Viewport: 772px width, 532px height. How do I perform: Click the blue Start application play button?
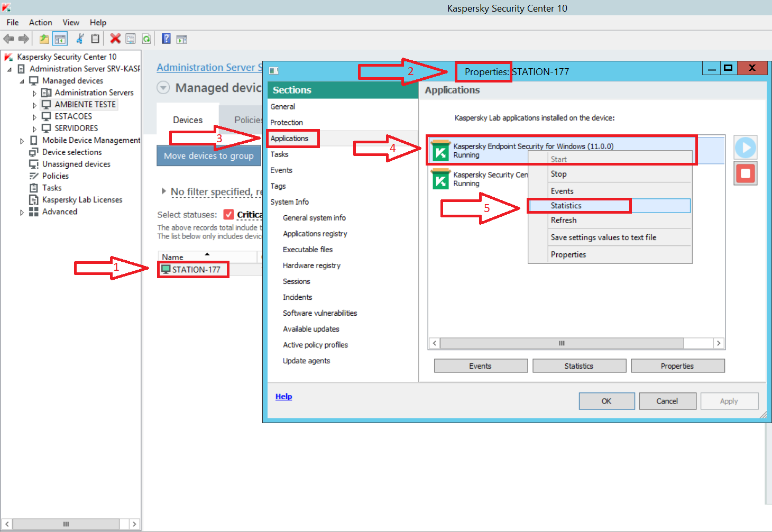point(746,148)
